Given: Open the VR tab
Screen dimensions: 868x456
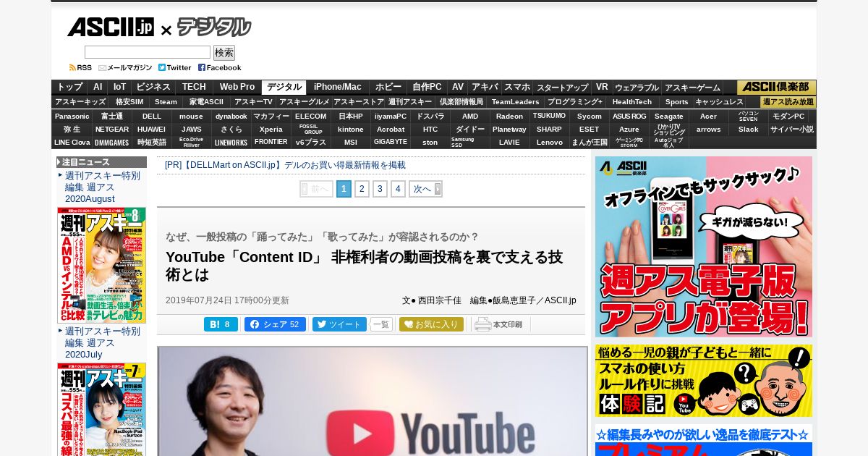Looking at the screenshot, I should pos(602,87).
